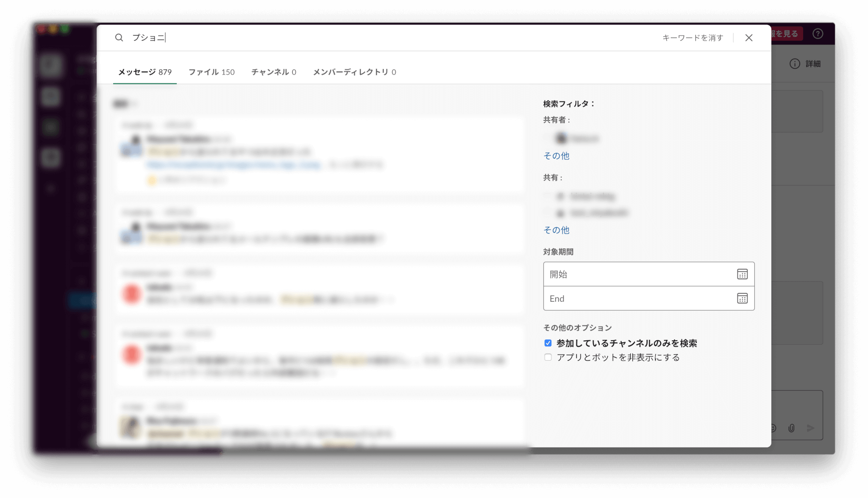Click the help question mark icon

click(x=818, y=34)
